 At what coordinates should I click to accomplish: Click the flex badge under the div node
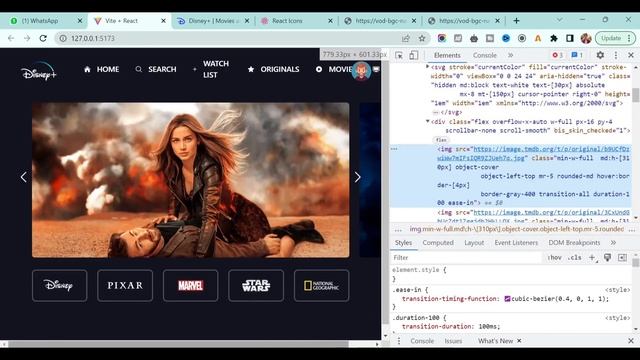(441, 140)
